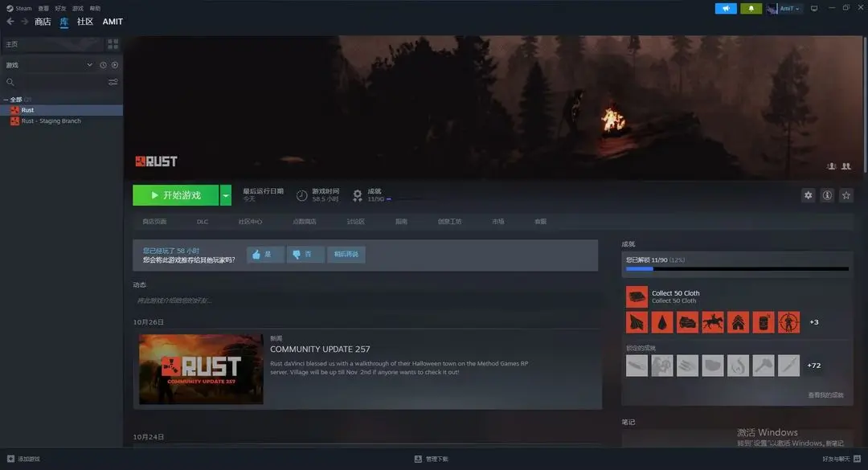Open 创意工坊 workshop link

click(x=449, y=222)
